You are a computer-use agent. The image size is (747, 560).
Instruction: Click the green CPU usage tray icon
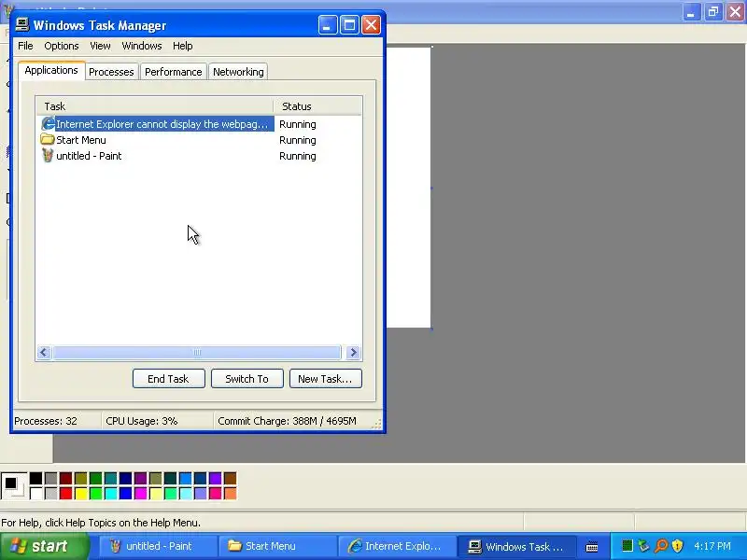pos(627,546)
